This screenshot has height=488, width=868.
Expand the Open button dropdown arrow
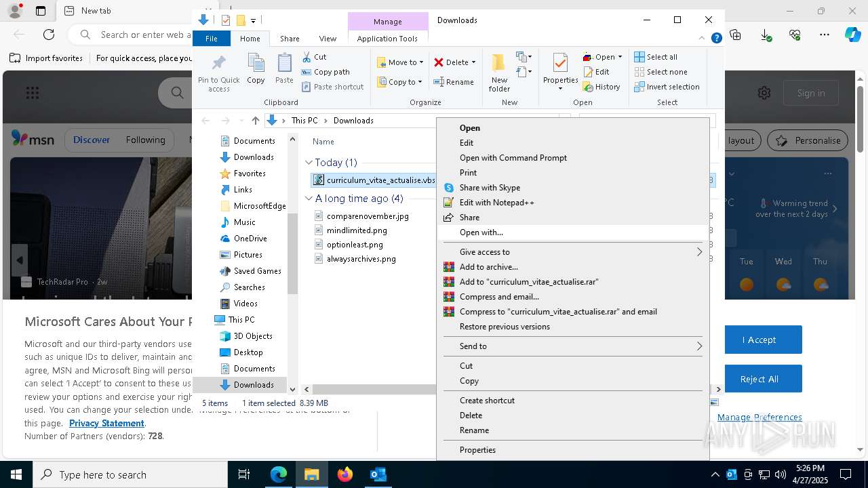point(620,57)
